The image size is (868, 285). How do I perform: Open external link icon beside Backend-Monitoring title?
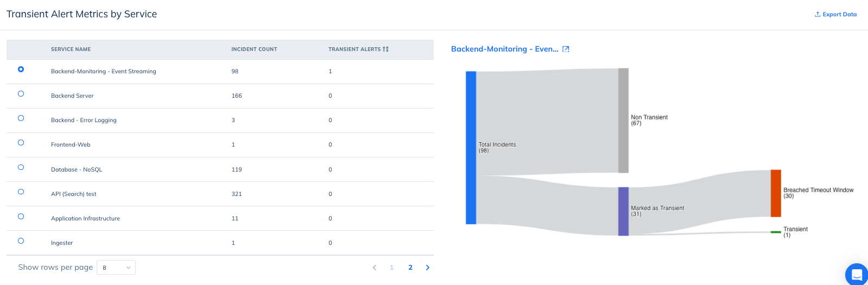pyautogui.click(x=566, y=49)
